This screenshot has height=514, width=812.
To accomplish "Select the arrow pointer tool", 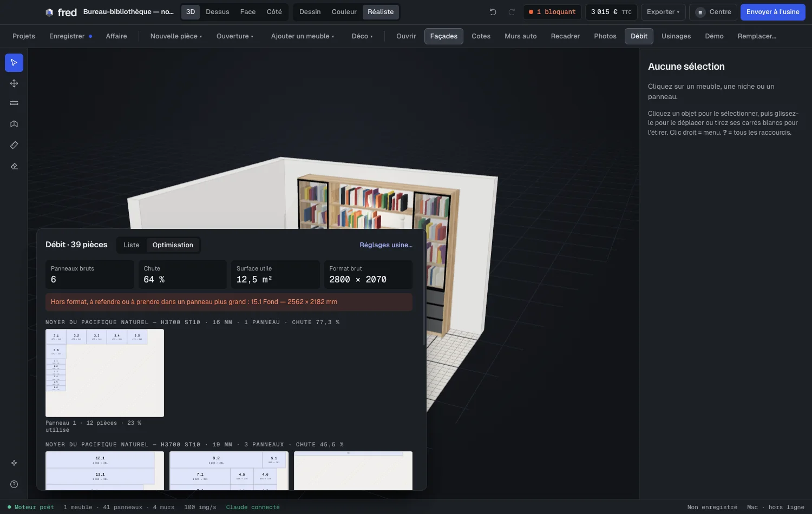I will [14, 63].
